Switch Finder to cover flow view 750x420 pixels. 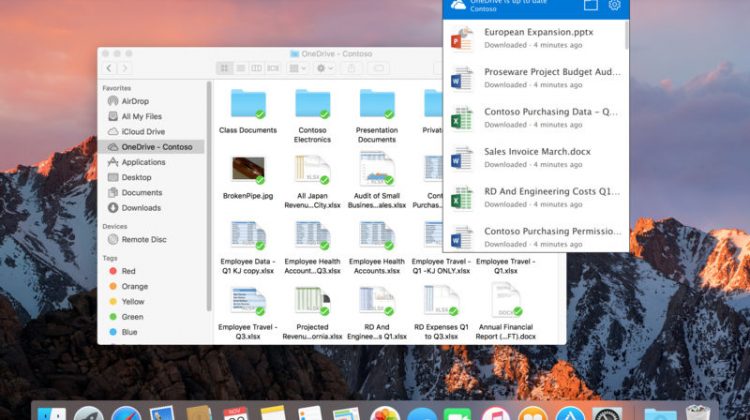pos(273,68)
